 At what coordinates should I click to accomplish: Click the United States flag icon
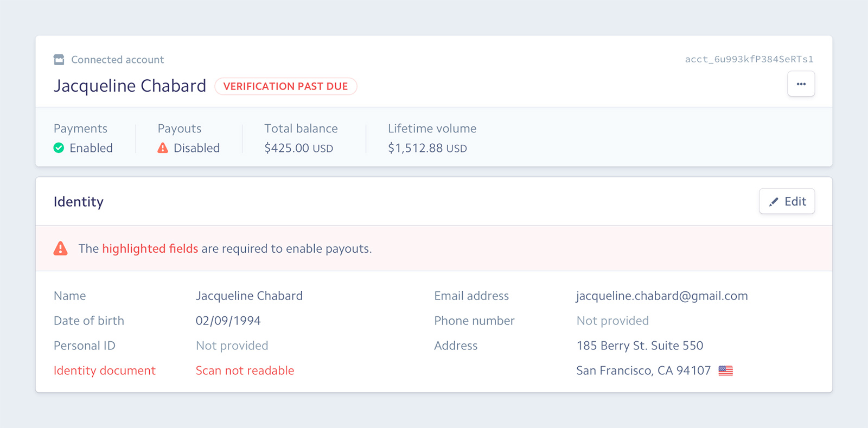725,370
